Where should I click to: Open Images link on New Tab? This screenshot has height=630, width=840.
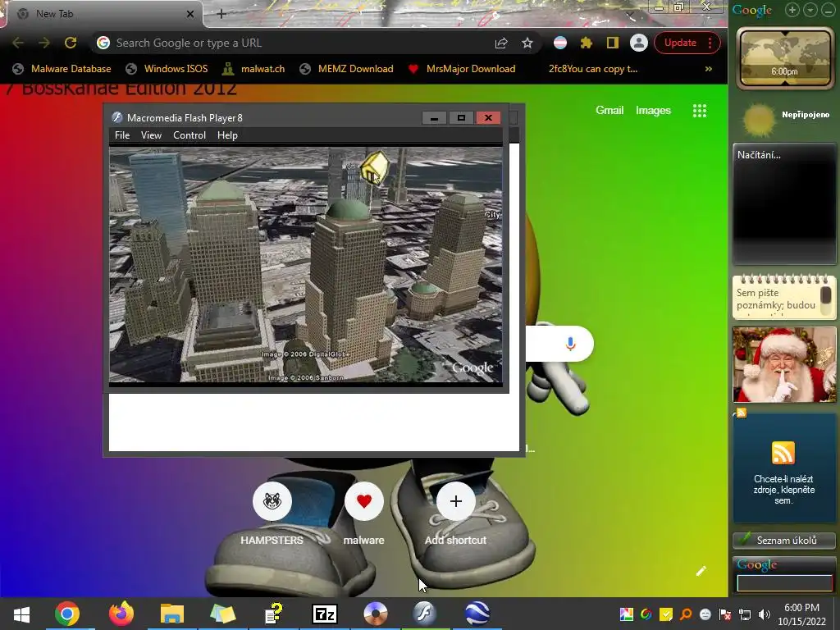(653, 111)
